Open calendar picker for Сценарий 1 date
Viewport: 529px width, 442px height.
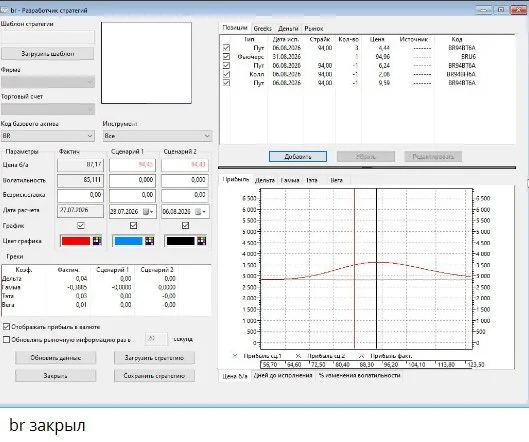[x=148, y=212]
